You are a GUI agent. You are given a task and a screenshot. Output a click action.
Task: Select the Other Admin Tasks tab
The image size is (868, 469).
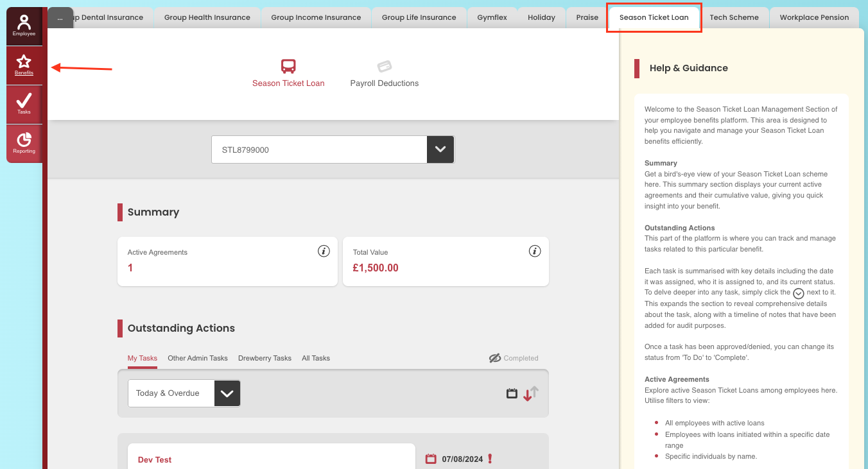tap(198, 358)
